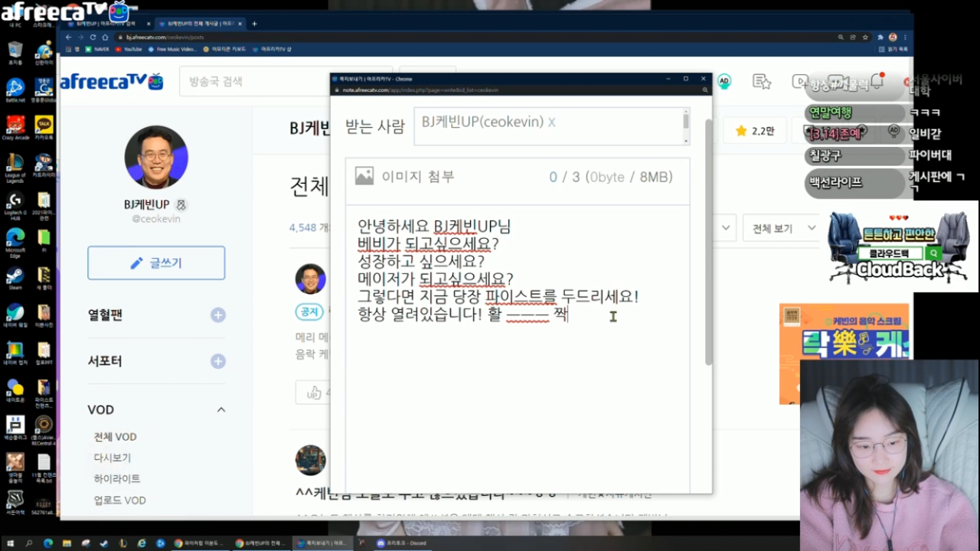Image resolution: width=980 pixels, height=551 pixels.
Task: Click the Windows Start button
Action: 9,543
